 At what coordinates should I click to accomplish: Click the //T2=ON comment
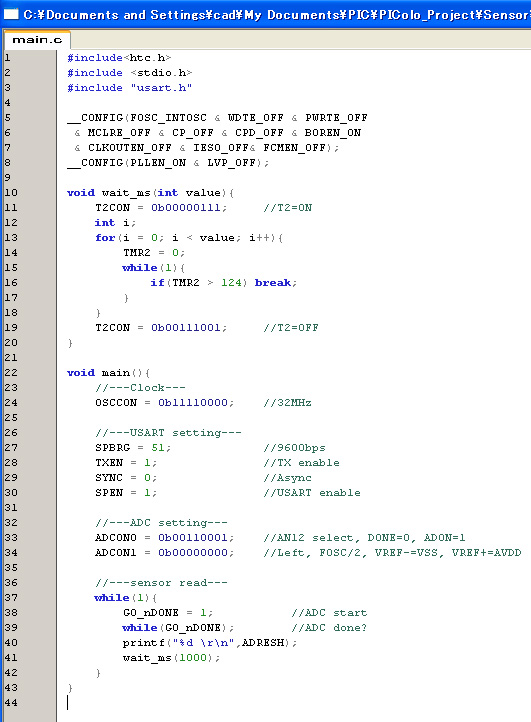point(287,208)
